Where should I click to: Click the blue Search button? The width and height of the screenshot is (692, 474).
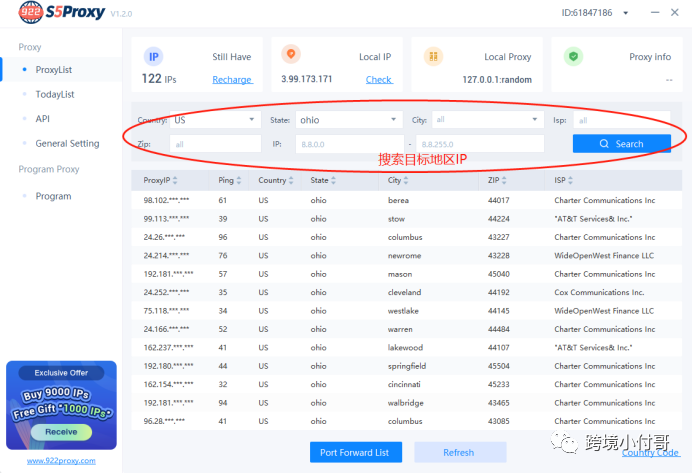[621, 144]
